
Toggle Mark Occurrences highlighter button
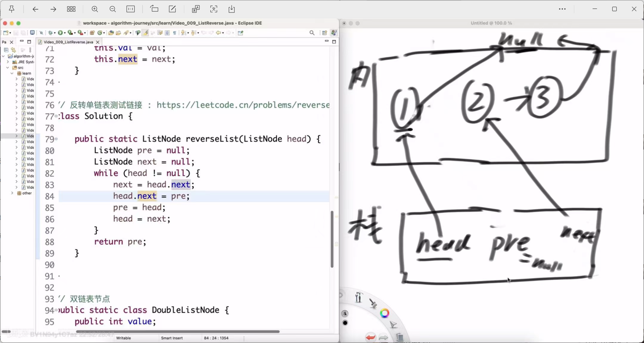(145, 33)
